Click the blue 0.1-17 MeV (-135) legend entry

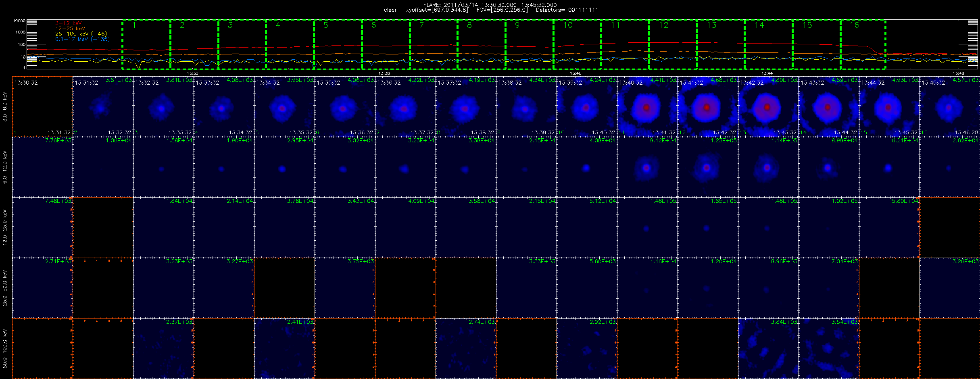[x=82, y=39]
